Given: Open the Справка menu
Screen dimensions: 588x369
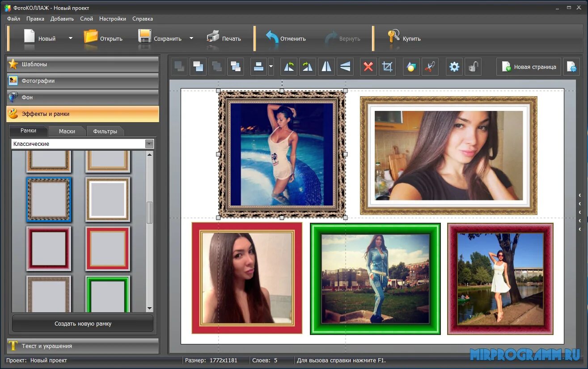Looking at the screenshot, I should click(x=143, y=19).
